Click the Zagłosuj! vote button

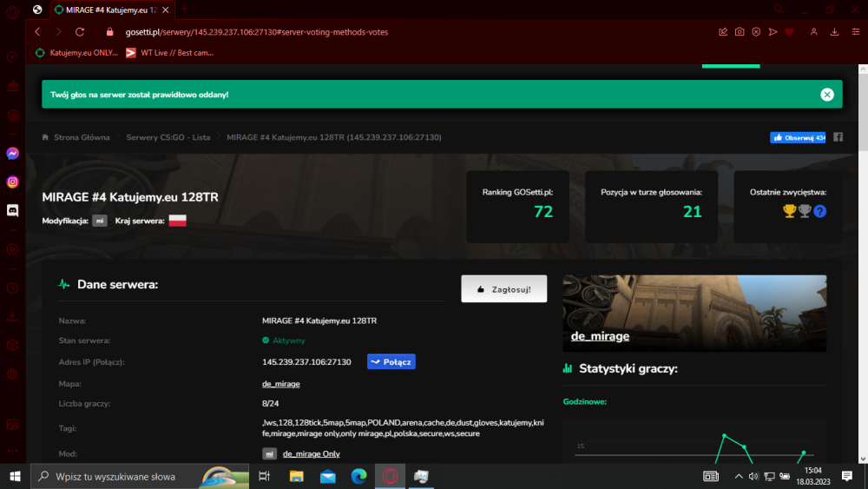pos(503,289)
